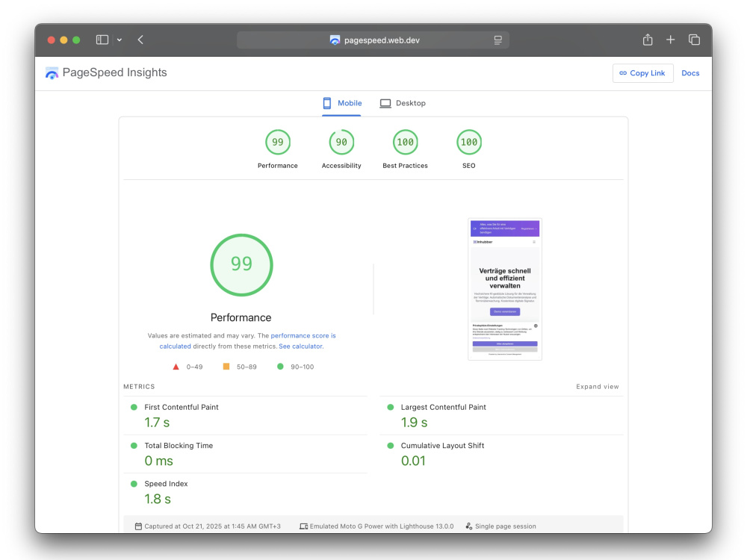This screenshot has height=560, width=747.
Task: Click the green dot beside Cumulative Layout Shift
Action: pos(391,446)
